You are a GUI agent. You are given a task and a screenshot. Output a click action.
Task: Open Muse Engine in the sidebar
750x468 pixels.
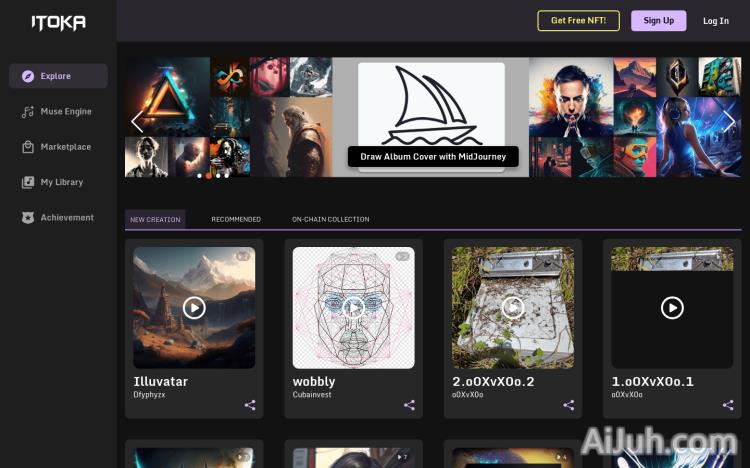[58, 111]
